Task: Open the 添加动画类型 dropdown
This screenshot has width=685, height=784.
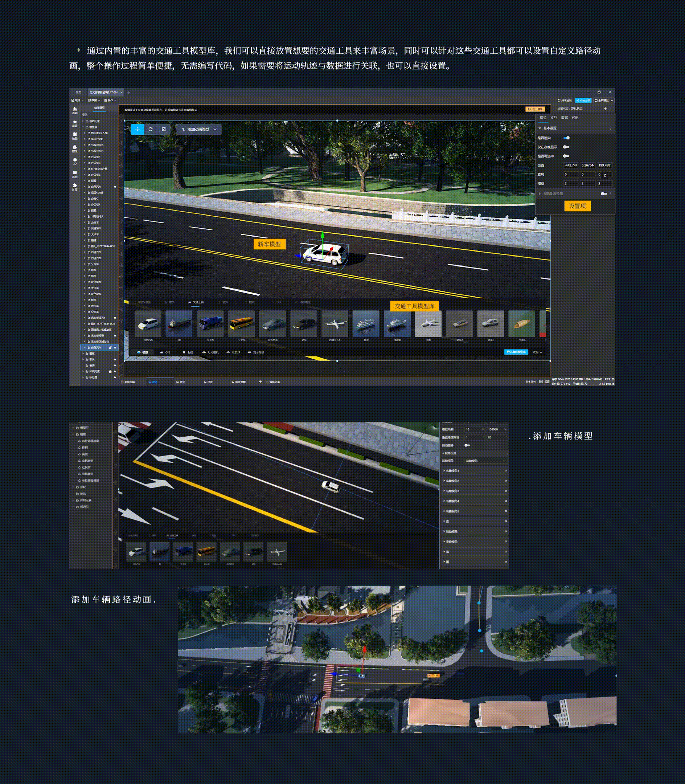Action: point(199,129)
